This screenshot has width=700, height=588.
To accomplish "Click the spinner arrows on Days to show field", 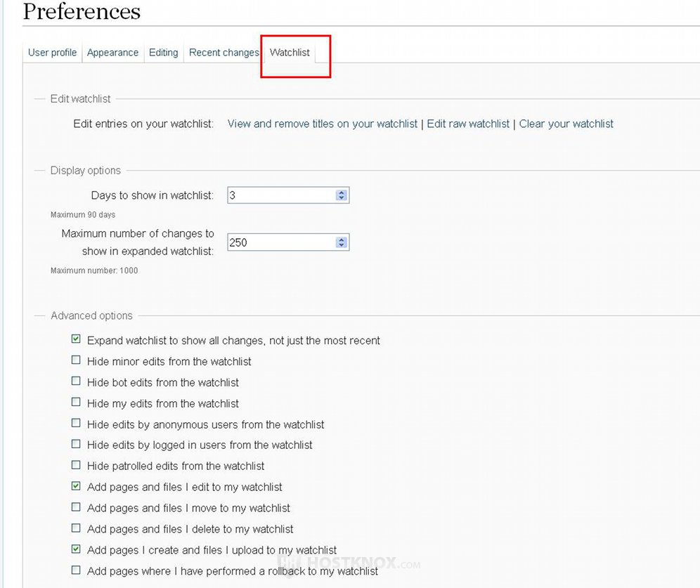I will coord(342,195).
